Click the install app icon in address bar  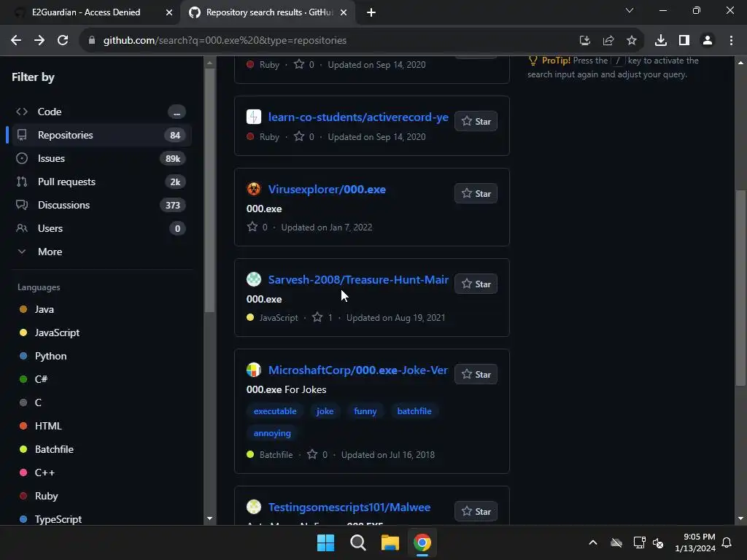pos(584,41)
